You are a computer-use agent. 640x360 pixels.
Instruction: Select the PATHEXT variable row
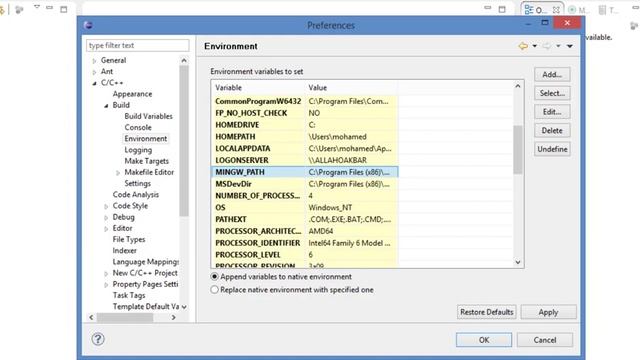pyautogui.click(x=304, y=219)
